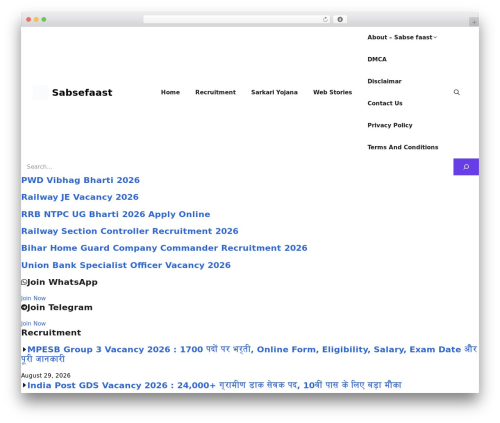Open Railway Section Controller Recruitment 2026 link
Image resolution: width=500 pixels, height=423 pixels.
pos(130,231)
